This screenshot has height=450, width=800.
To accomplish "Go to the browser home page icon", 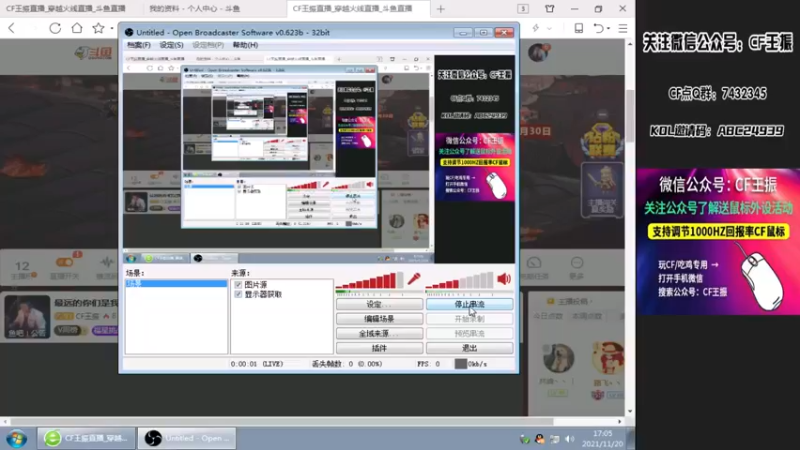I will point(77,28).
